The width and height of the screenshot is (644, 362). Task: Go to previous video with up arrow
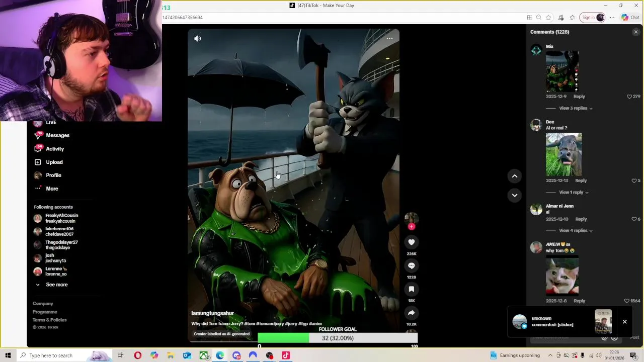pyautogui.click(x=514, y=176)
